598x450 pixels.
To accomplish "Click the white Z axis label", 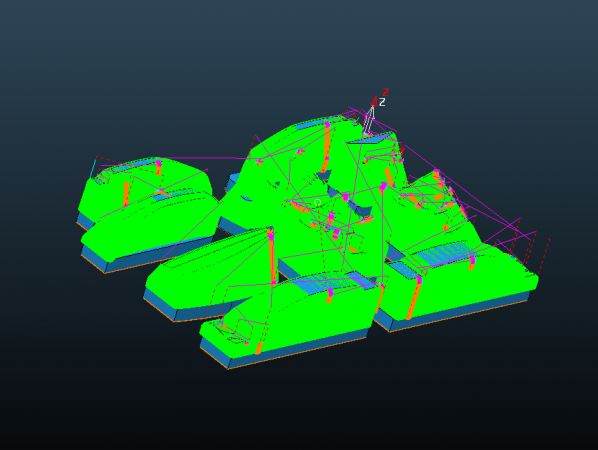I will 382,102.
